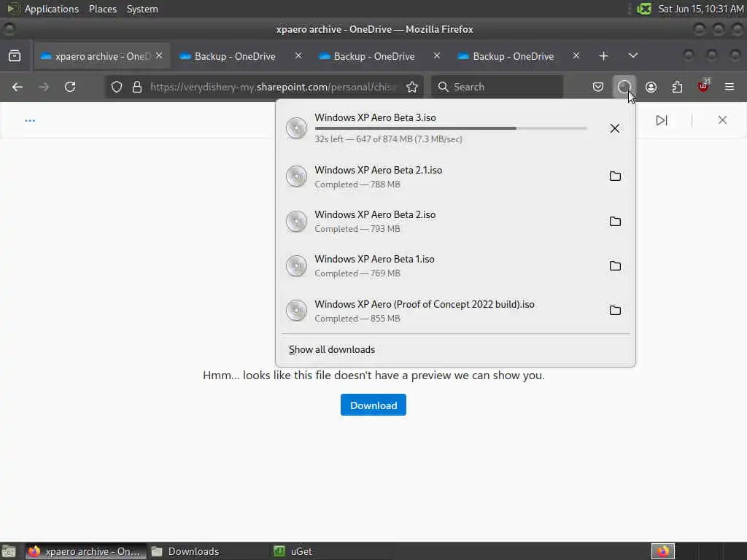This screenshot has width=747, height=560.
Task: Click the xpaero archive taskbar button
Action: coord(86,551)
